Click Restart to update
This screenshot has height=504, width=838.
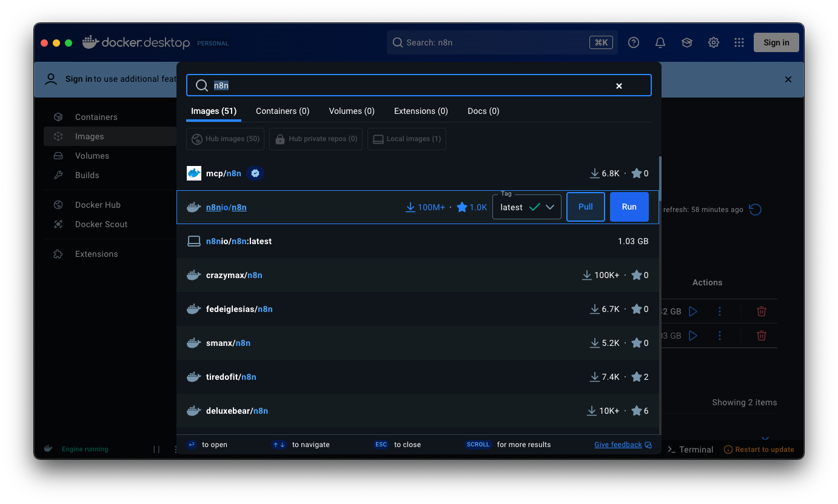point(759,449)
